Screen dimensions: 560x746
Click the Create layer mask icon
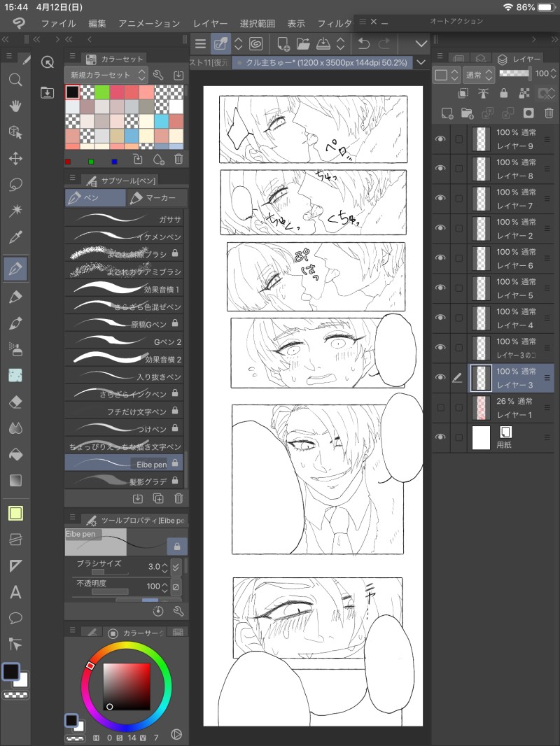point(528,113)
